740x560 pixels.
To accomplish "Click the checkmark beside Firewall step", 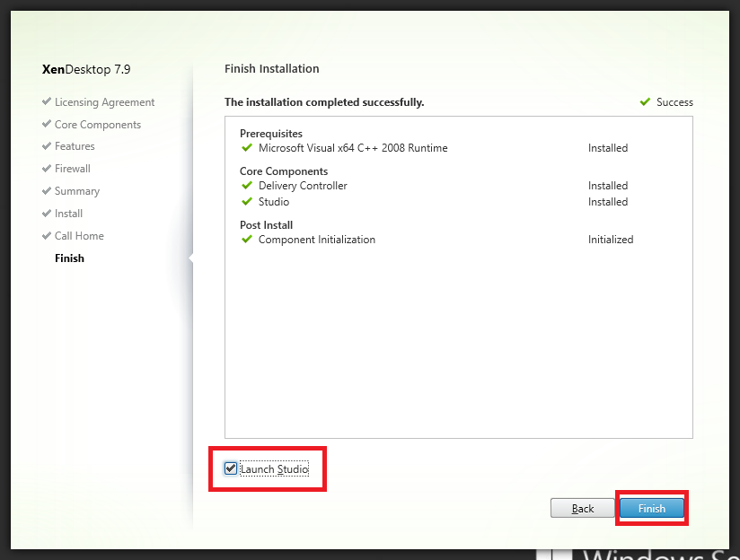I will [46, 169].
